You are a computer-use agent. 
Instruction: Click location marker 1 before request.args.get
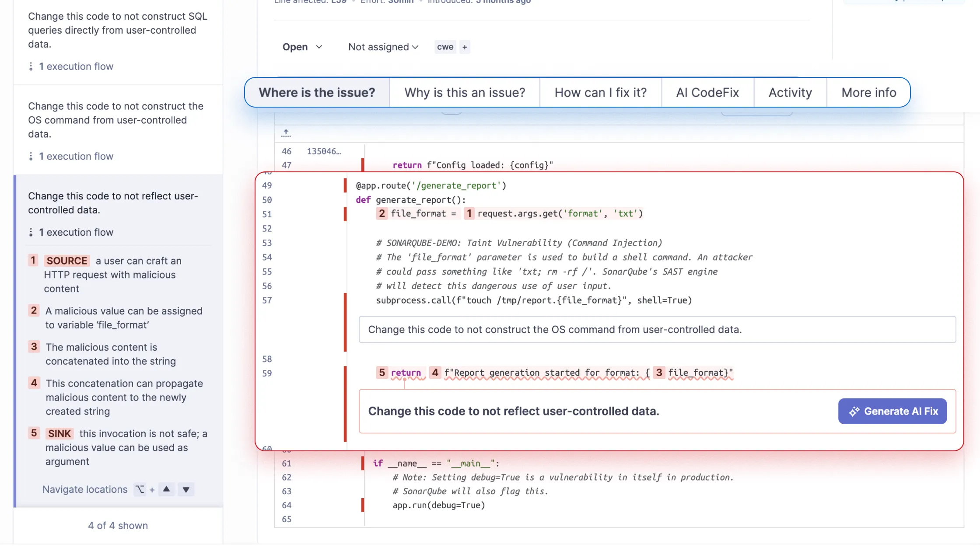tap(469, 213)
